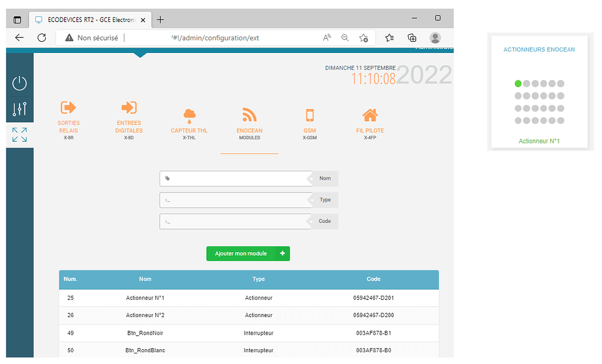Select the Btn_RondNoir table row

pos(249,333)
